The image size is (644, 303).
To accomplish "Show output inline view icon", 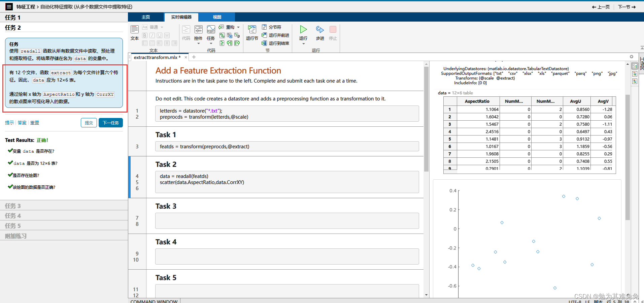I will point(635,74).
